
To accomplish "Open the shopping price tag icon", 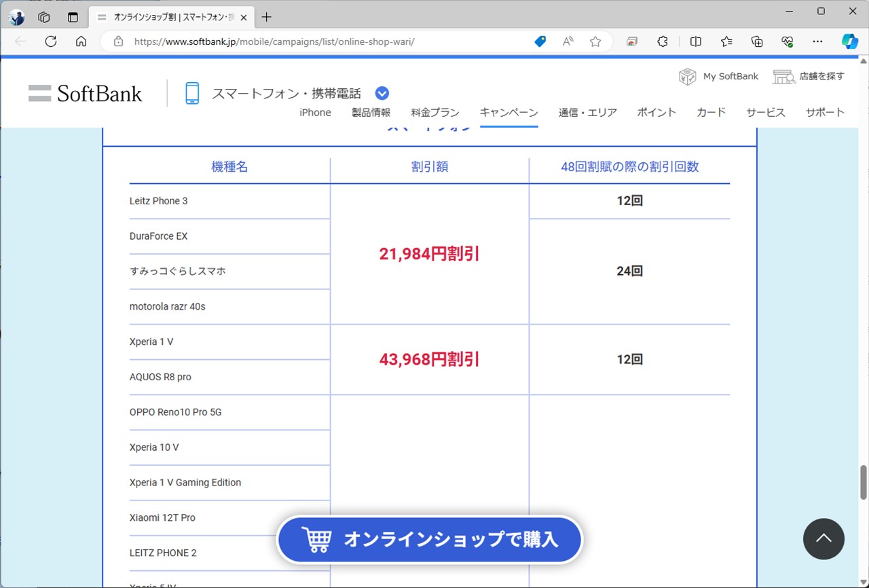I will tap(540, 41).
